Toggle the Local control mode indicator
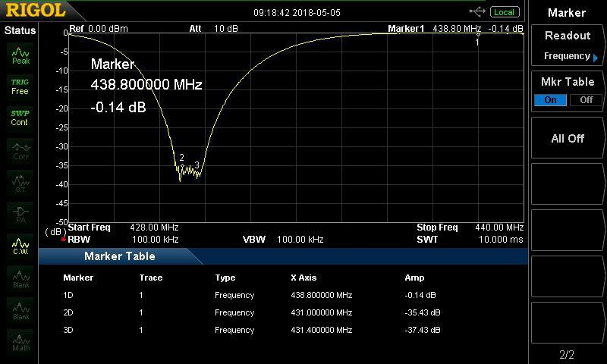 504,12
